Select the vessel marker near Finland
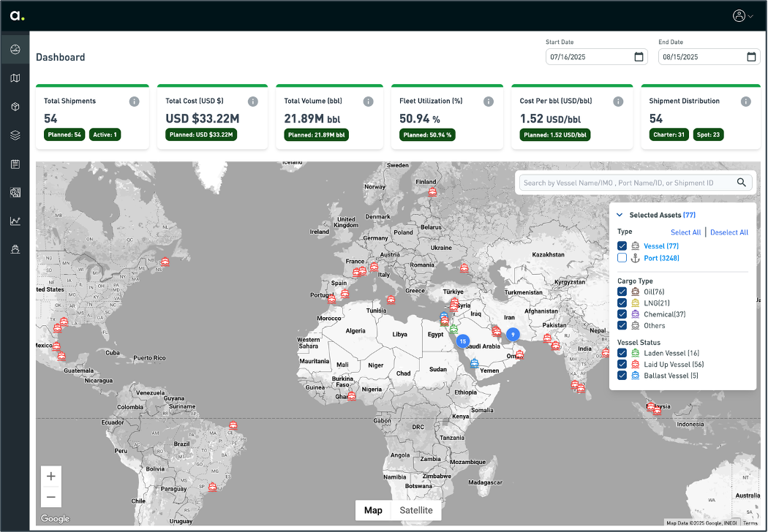This screenshot has width=768, height=532. point(432,192)
